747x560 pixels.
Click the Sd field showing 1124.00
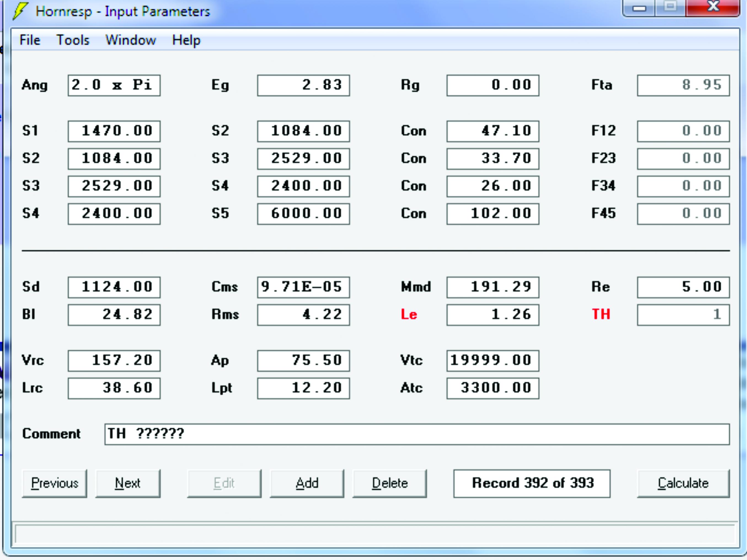coord(114,287)
